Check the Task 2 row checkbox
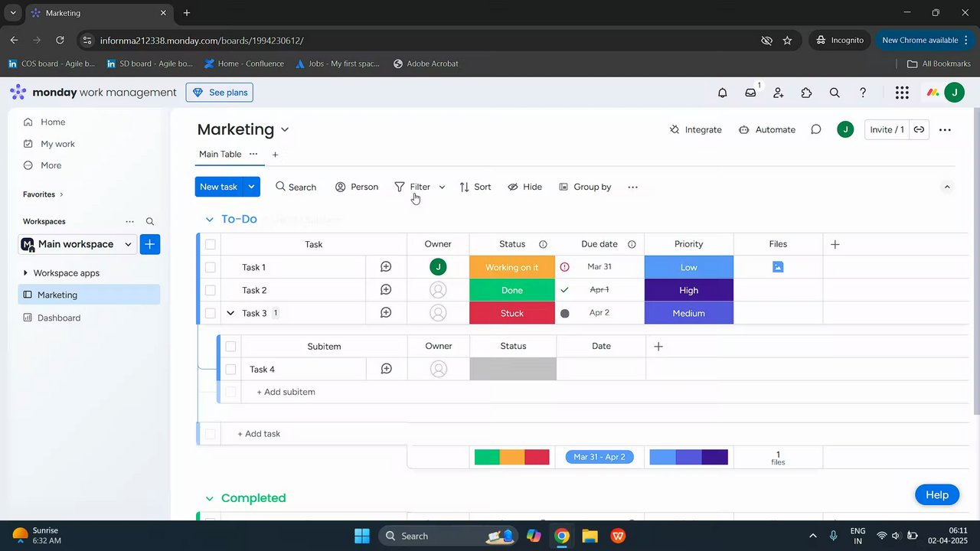Viewport: 980px width, 551px height. click(x=211, y=290)
